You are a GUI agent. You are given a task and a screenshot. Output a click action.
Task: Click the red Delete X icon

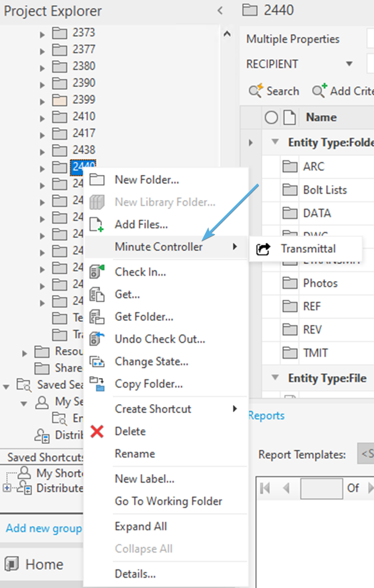click(97, 431)
